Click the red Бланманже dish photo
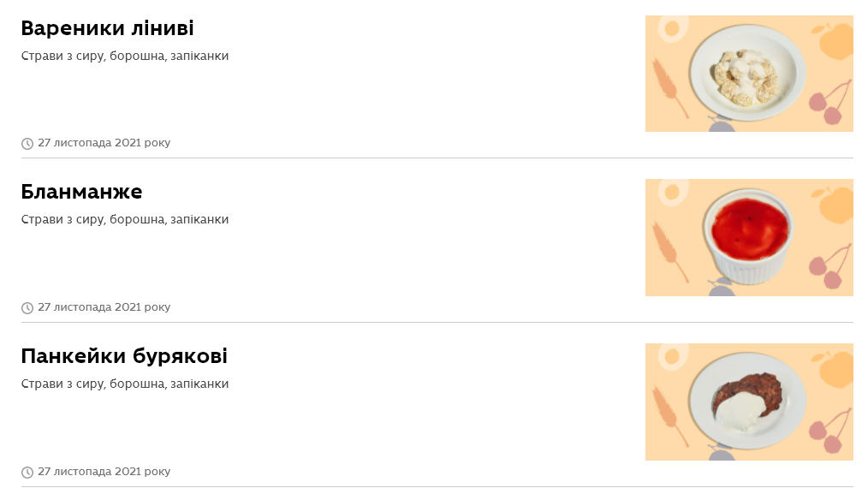The height and width of the screenshot is (488, 868). tap(749, 238)
